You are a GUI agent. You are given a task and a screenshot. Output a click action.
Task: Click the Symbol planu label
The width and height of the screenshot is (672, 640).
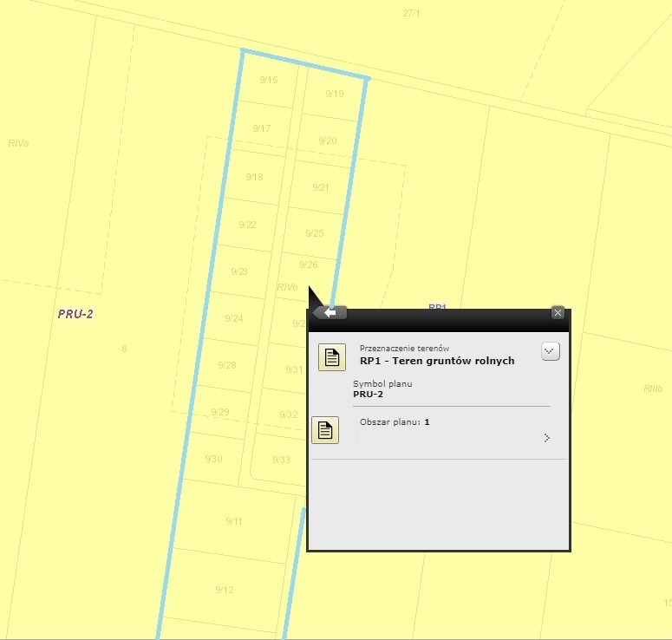[x=382, y=383]
